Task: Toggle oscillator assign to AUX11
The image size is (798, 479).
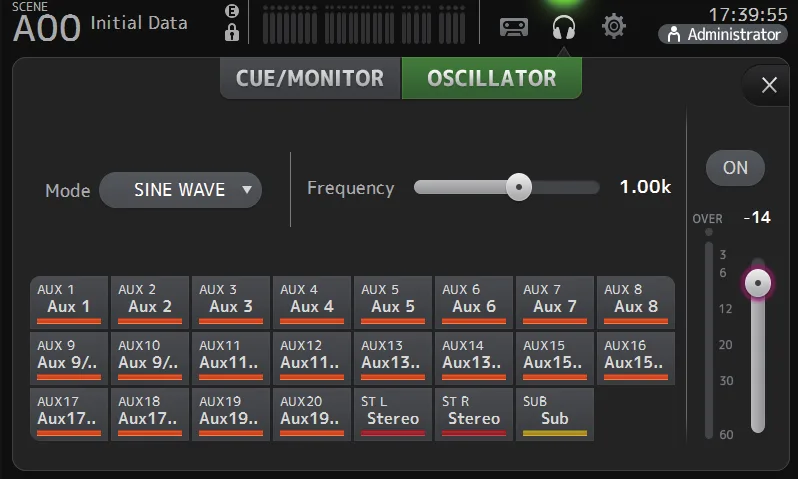Action: tap(231, 358)
